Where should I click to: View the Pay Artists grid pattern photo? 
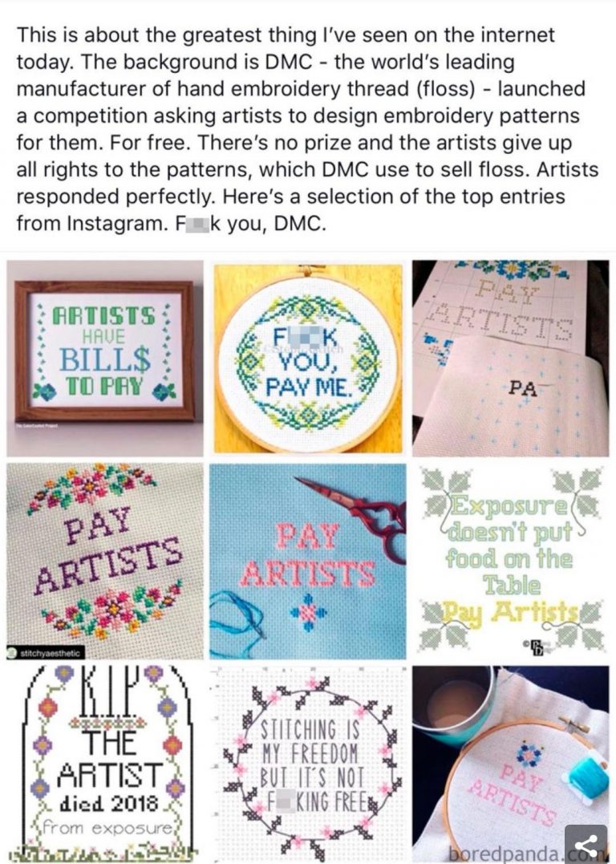point(510,358)
